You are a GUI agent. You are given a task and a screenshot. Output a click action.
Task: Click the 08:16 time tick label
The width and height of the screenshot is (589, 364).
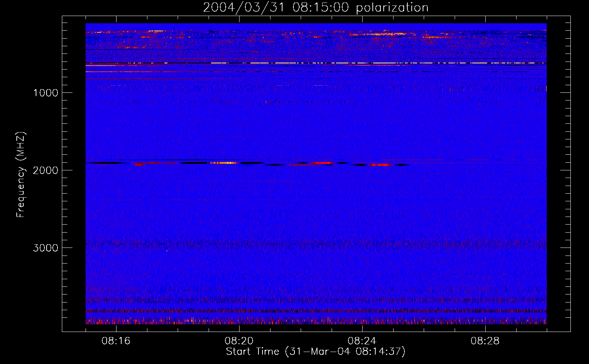click(x=116, y=341)
